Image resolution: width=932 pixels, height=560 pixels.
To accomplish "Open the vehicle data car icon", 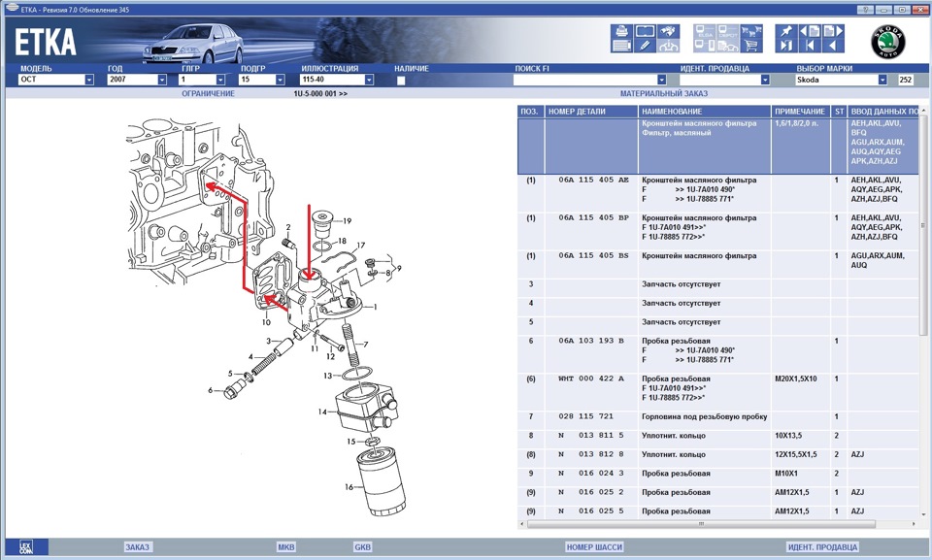I will [x=668, y=46].
